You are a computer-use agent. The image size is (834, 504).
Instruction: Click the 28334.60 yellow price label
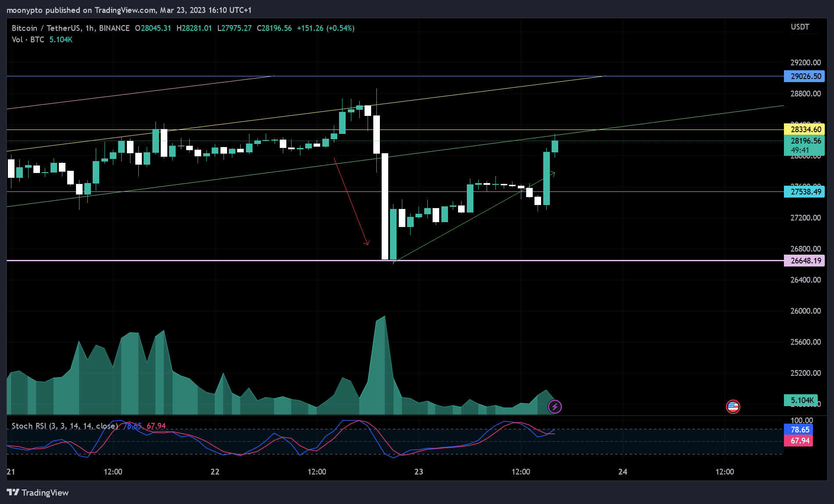coord(805,130)
